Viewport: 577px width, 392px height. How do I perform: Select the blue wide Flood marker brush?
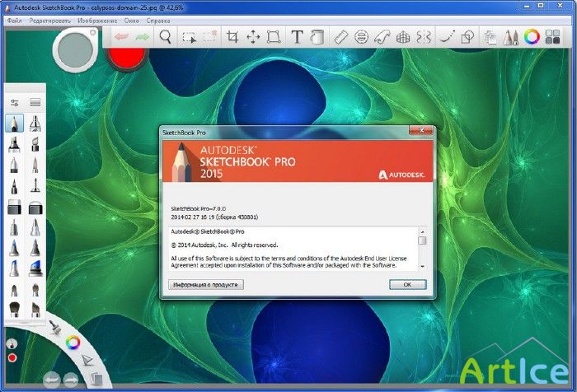[35, 268]
